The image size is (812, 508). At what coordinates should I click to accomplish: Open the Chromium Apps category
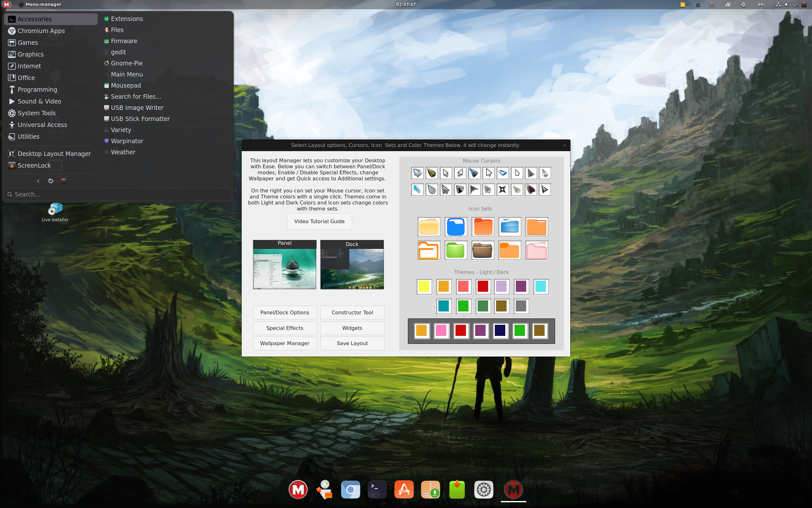click(51, 31)
